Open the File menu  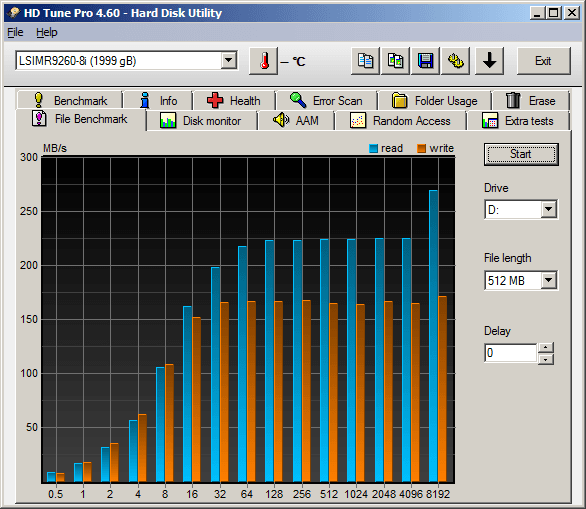(15, 33)
